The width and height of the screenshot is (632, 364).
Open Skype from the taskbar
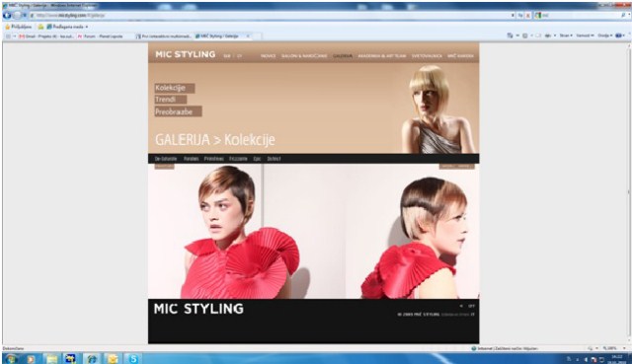pos(132,358)
